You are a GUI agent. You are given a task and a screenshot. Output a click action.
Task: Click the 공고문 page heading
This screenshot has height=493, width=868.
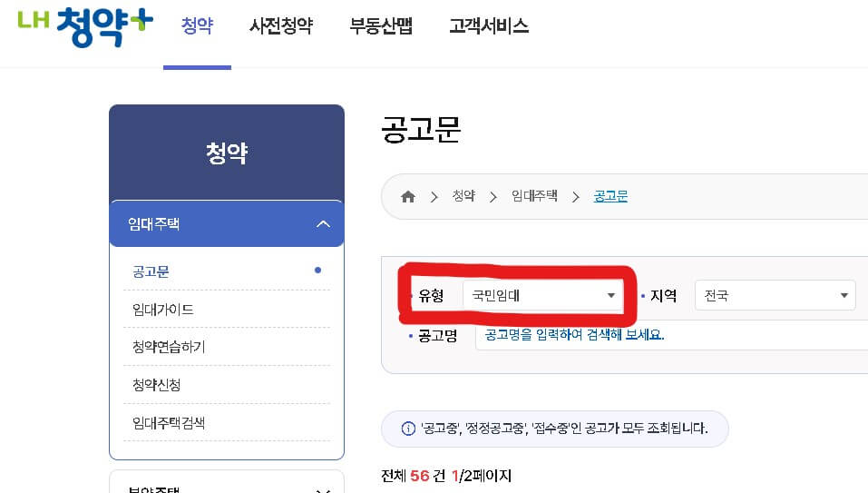(x=421, y=130)
